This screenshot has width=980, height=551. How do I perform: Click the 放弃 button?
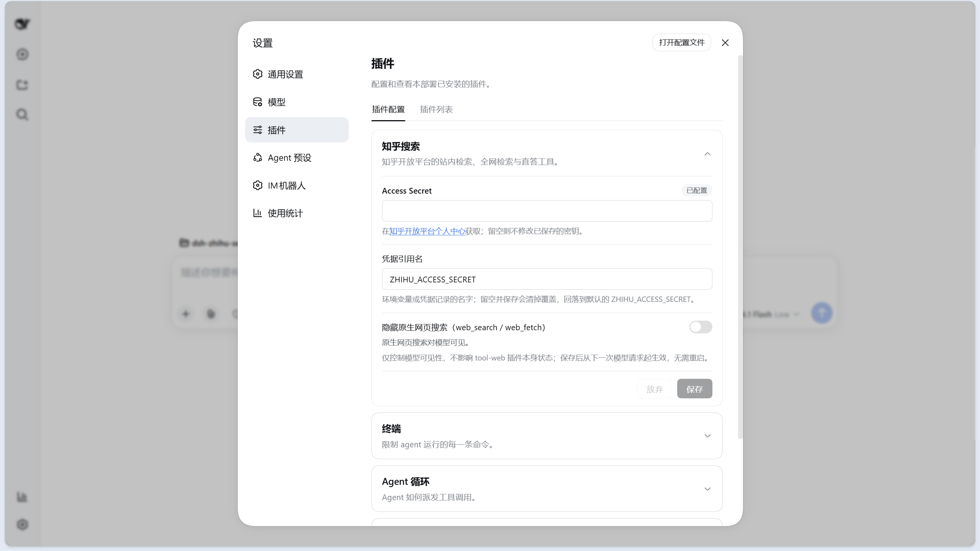coord(655,389)
